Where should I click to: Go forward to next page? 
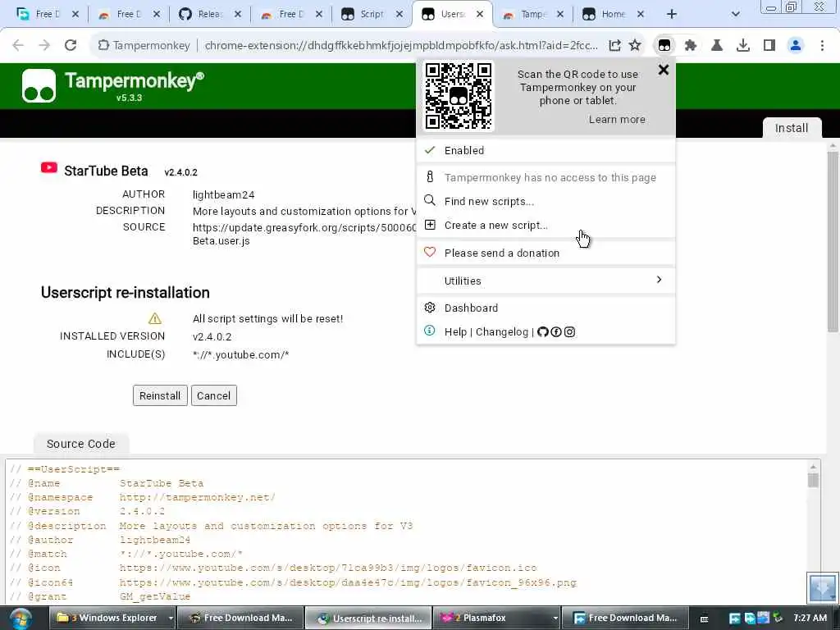[x=44, y=46]
